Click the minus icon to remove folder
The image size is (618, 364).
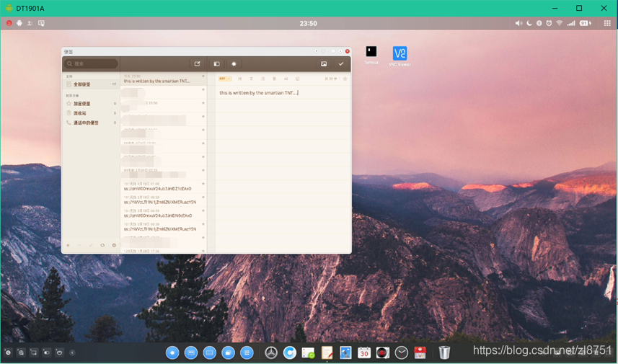79,245
